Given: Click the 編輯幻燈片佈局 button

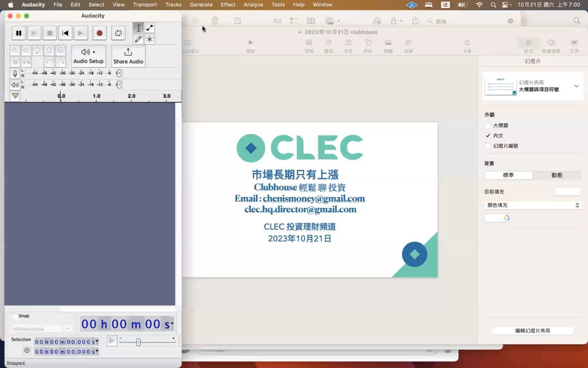Looking at the screenshot, I should (x=532, y=330).
